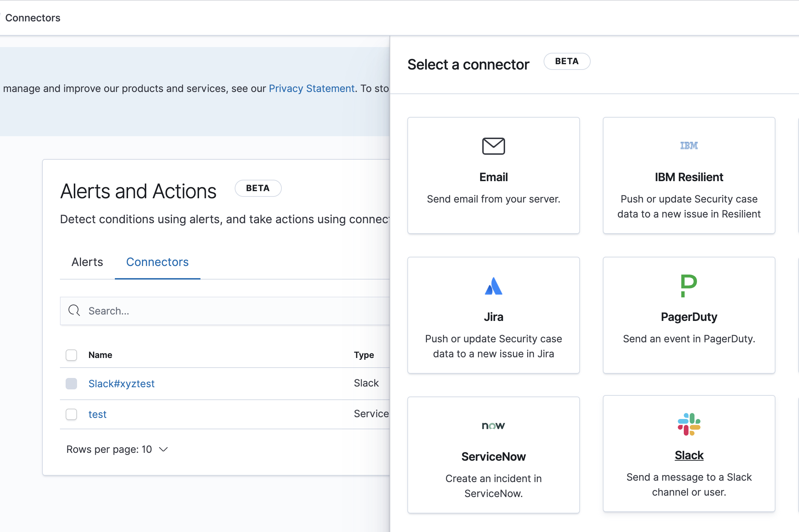Open the test connector link

pos(97,414)
